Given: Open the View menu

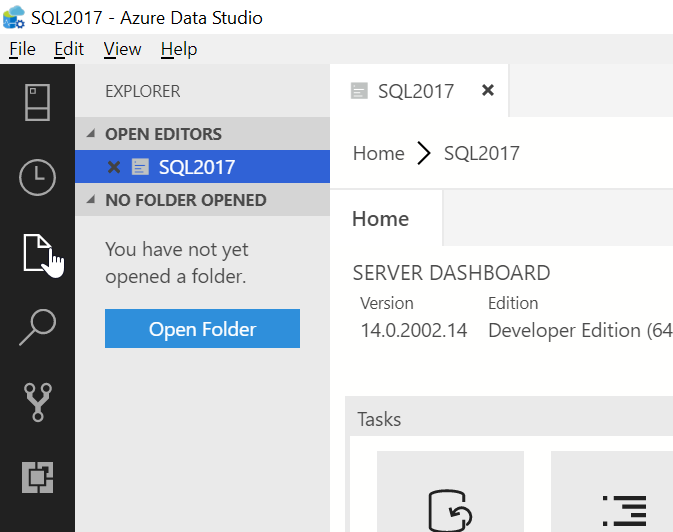Looking at the screenshot, I should coord(122,49).
